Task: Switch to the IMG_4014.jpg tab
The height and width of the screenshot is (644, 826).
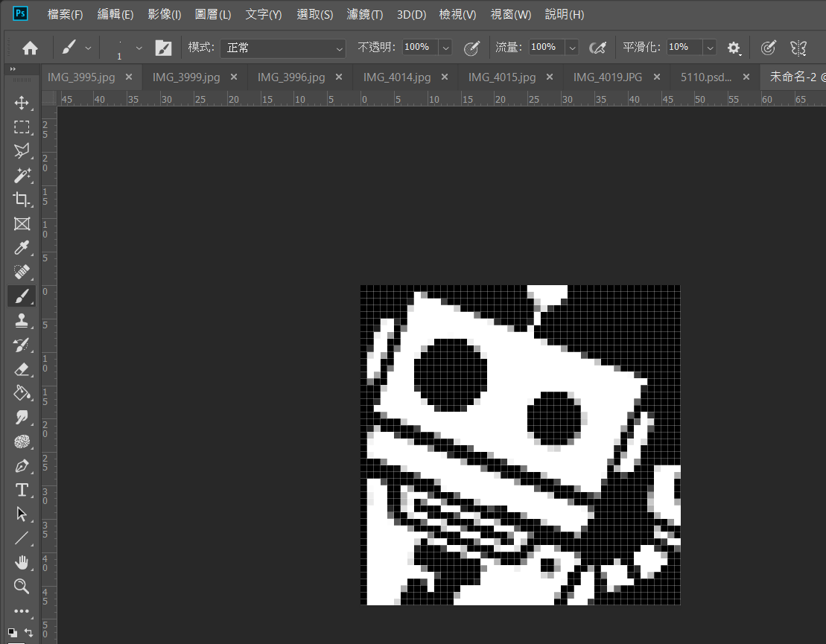Action: coord(397,77)
